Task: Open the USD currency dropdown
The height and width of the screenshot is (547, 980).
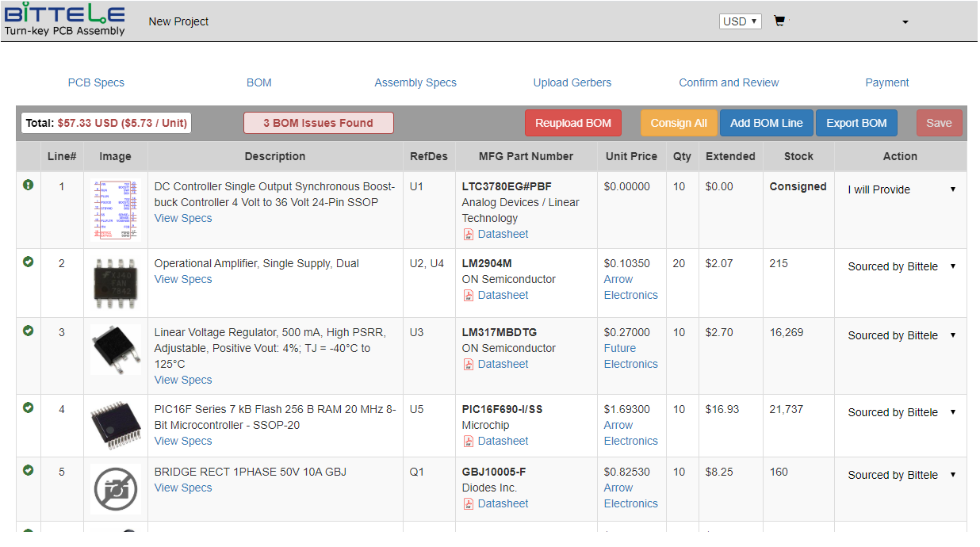Action: pos(741,21)
